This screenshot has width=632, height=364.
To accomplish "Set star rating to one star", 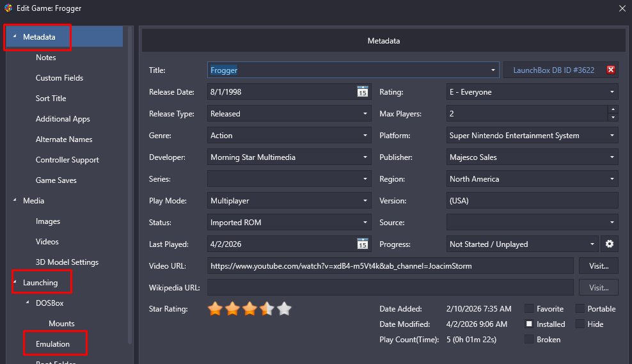I will 216,309.
